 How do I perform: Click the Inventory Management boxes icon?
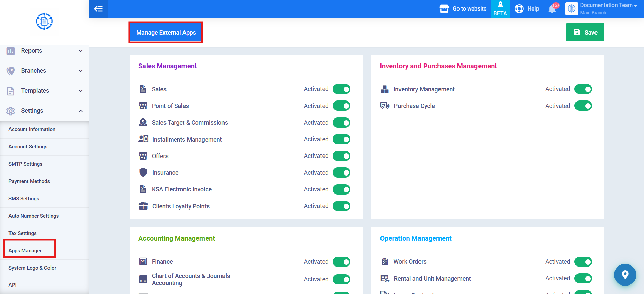385,89
